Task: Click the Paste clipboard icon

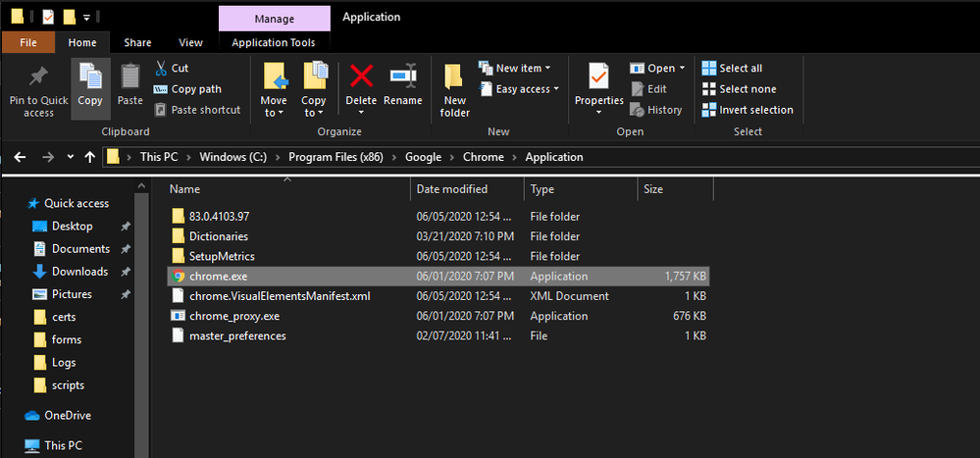Action: [130, 76]
